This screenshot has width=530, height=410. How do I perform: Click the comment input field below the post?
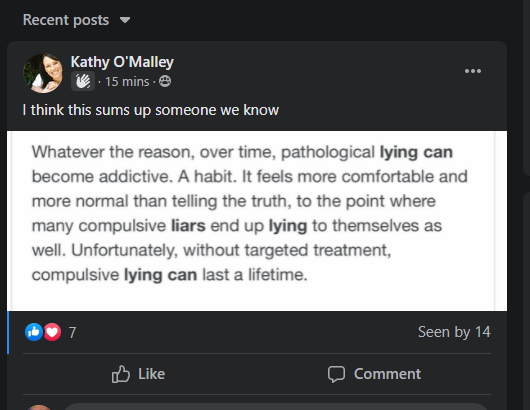tap(275, 407)
